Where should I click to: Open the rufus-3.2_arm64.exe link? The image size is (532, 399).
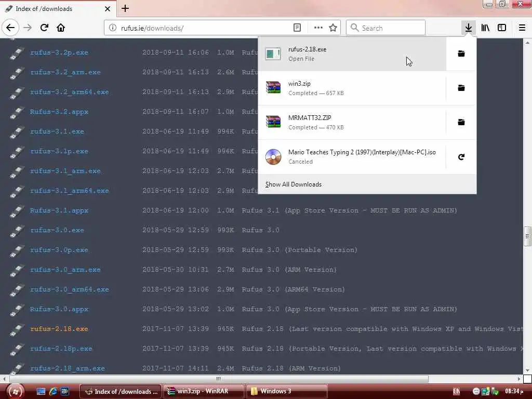(70, 92)
